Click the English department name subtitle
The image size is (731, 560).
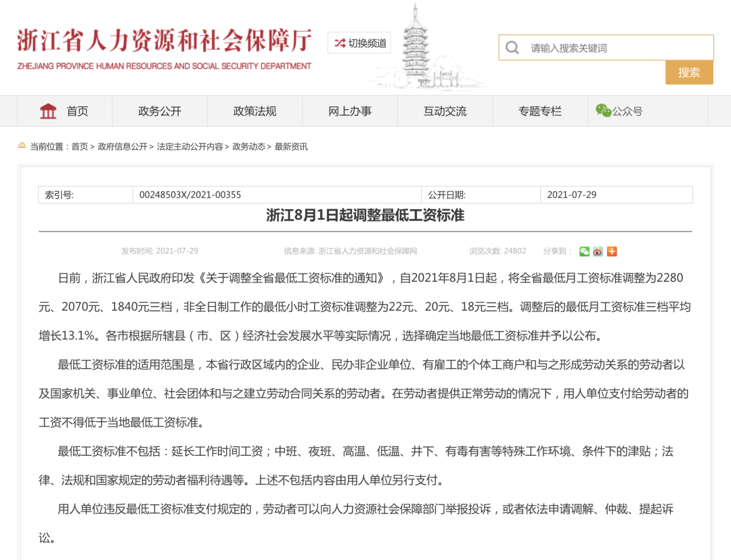[164, 66]
